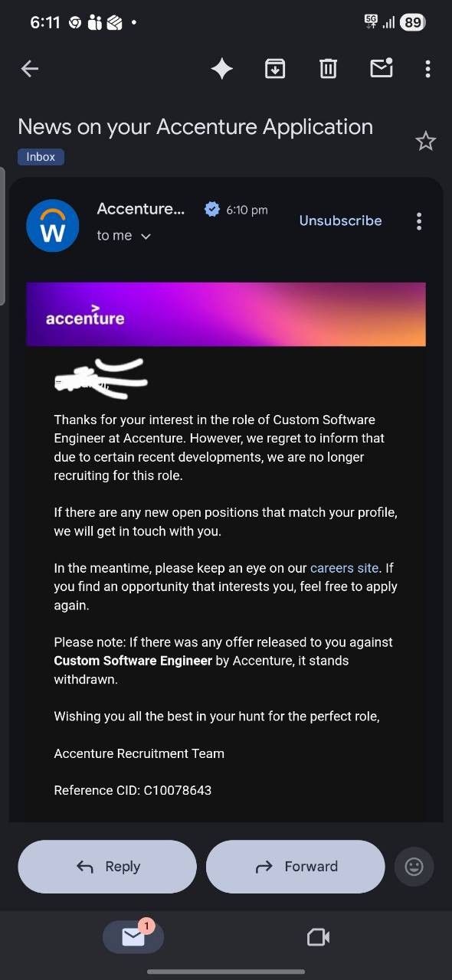Switch to the Meet video tab

[x=318, y=937]
